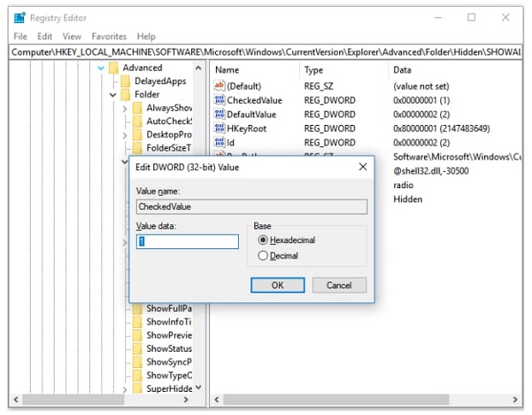Select the DelayedApps tree entry label
The image size is (532, 415).
coord(160,81)
